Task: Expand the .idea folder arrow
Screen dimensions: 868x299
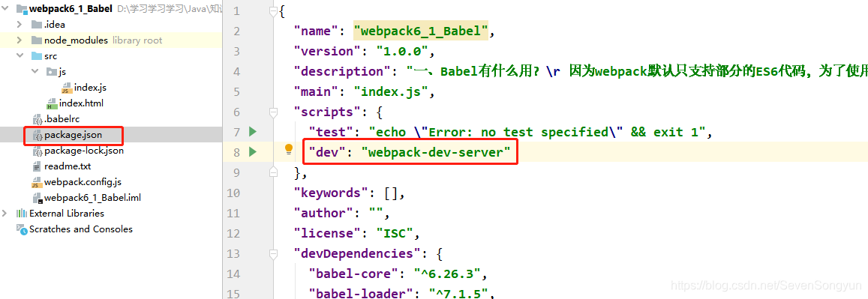Action: coord(20,24)
